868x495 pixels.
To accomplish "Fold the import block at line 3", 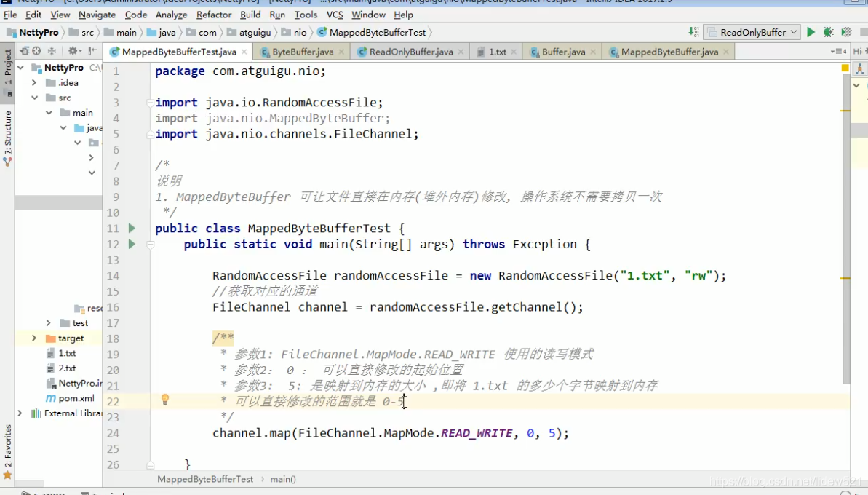I will coord(150,103).
